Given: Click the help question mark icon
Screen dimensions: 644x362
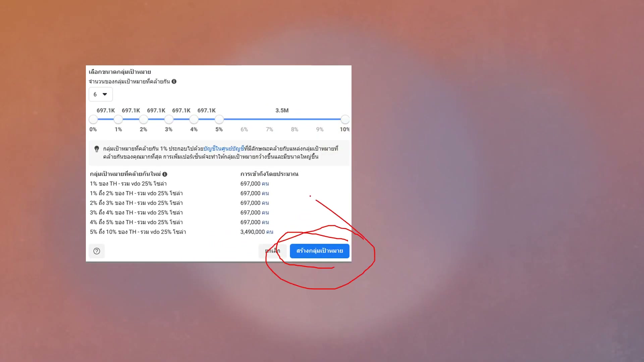Looking at the screenshot, I should click(x=97, y=251).
